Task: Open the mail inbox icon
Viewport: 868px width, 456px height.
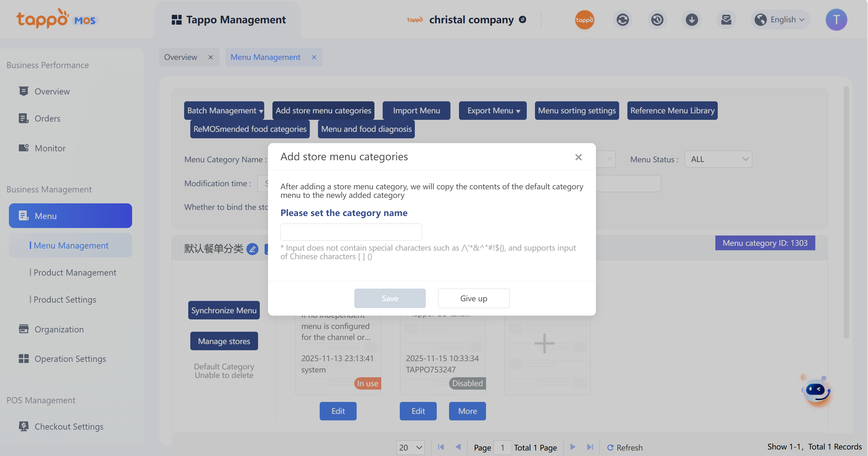Action: [726, 20]
